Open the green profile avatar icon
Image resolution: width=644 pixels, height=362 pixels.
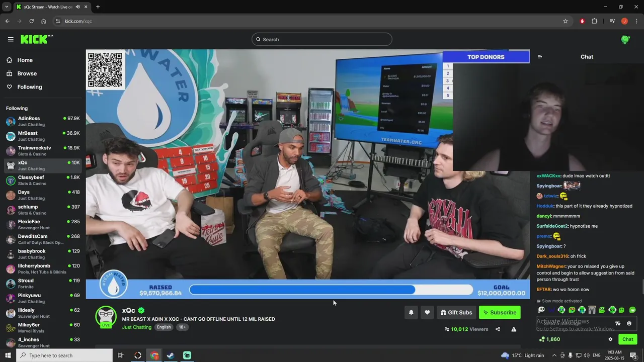click(x=625, y=39)
